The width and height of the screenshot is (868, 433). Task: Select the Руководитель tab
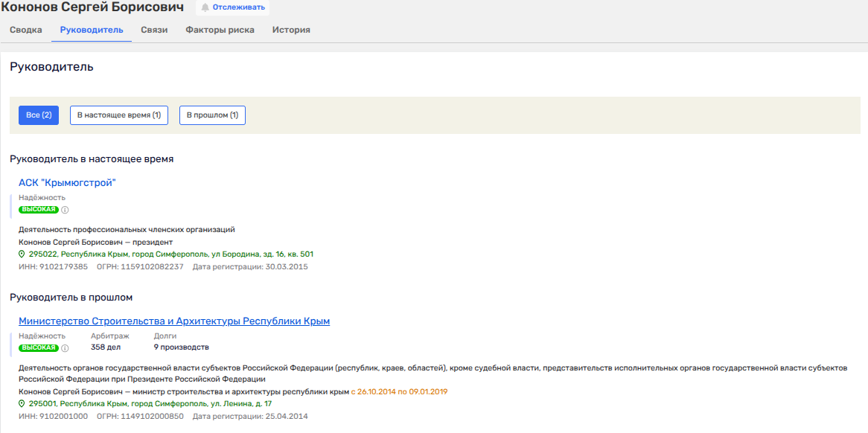click(x=92, y=31)
